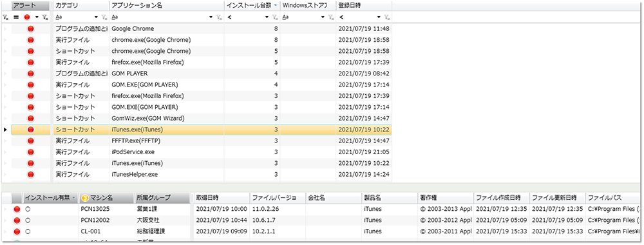Sort by 登録日時 column header
644x245 pixels.
pos(364,6)
